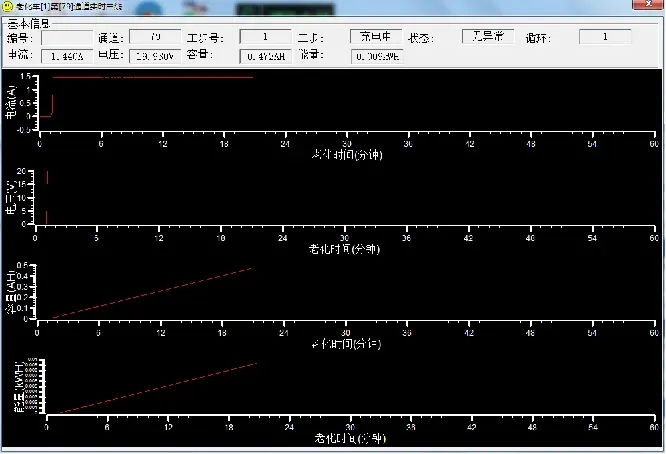
Task: Click the dashed red energy (WH) line
Action: point(150,388)
